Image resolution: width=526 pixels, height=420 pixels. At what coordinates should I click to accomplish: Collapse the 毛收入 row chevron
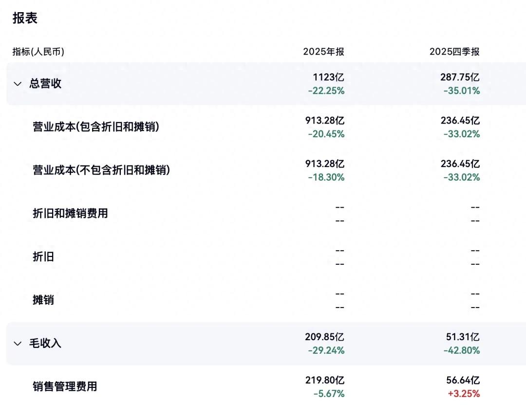click(18, 344)
